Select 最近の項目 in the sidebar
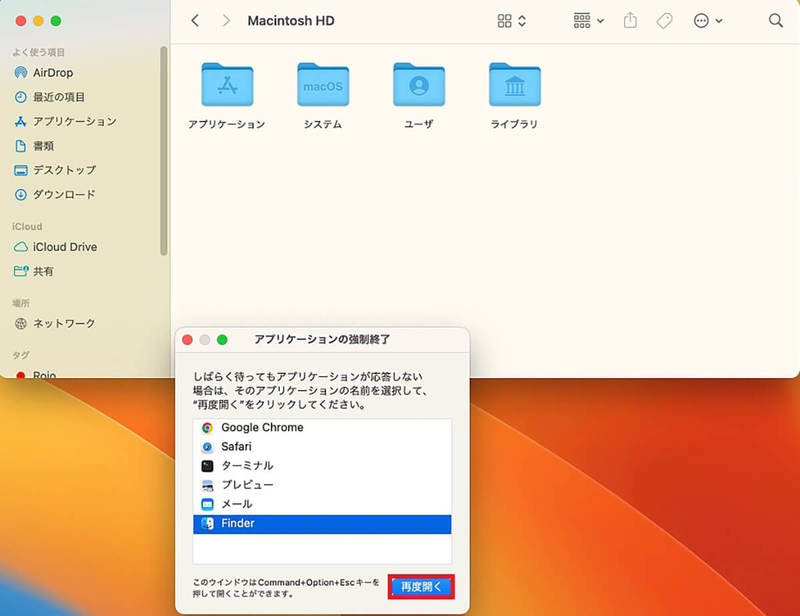The width and height of the screenshot is (800, 616). (x=49, y=97)
